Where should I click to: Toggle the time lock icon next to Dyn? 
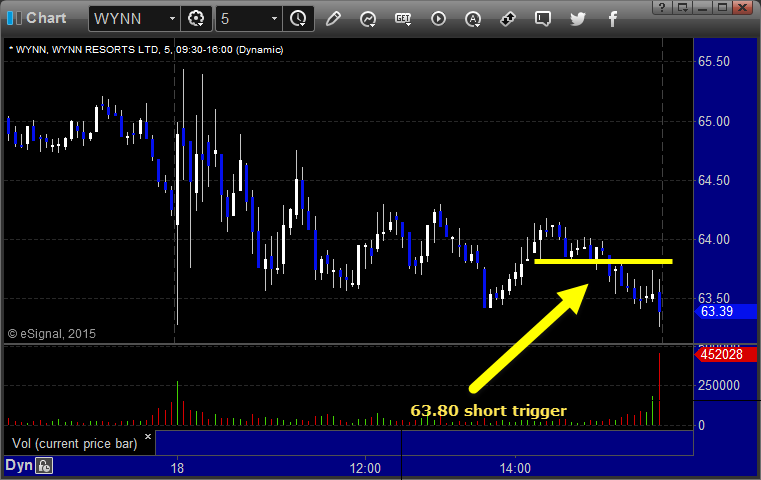pyautogui.click(x=44, y=466)
